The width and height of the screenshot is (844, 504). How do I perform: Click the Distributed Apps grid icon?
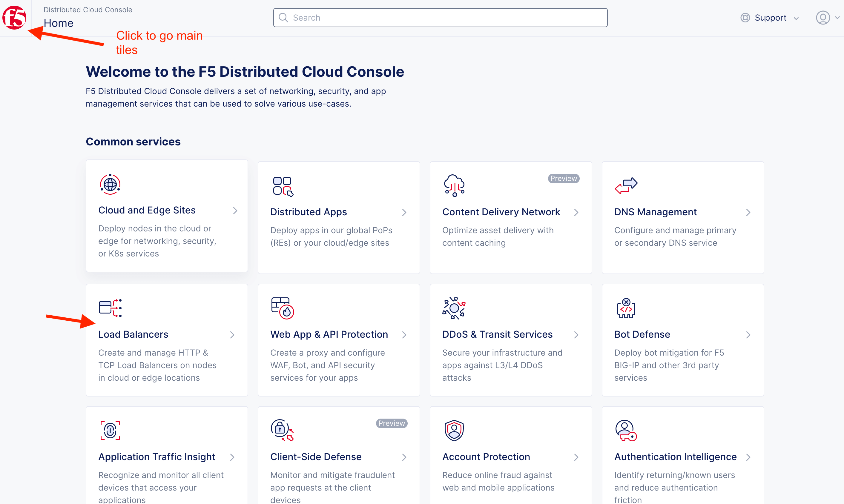tap(283, 186)
